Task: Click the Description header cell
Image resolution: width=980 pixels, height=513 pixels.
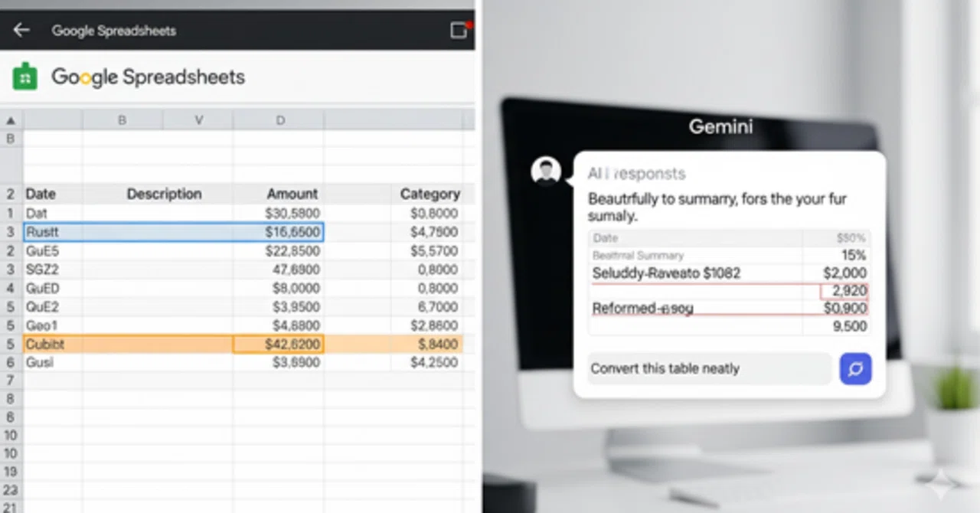Action: [164, 194]
